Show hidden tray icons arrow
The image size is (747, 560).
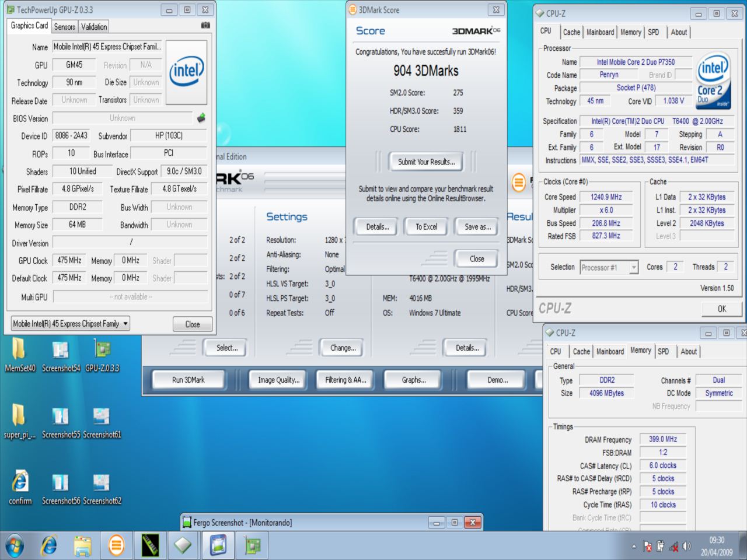pos(634,547)
